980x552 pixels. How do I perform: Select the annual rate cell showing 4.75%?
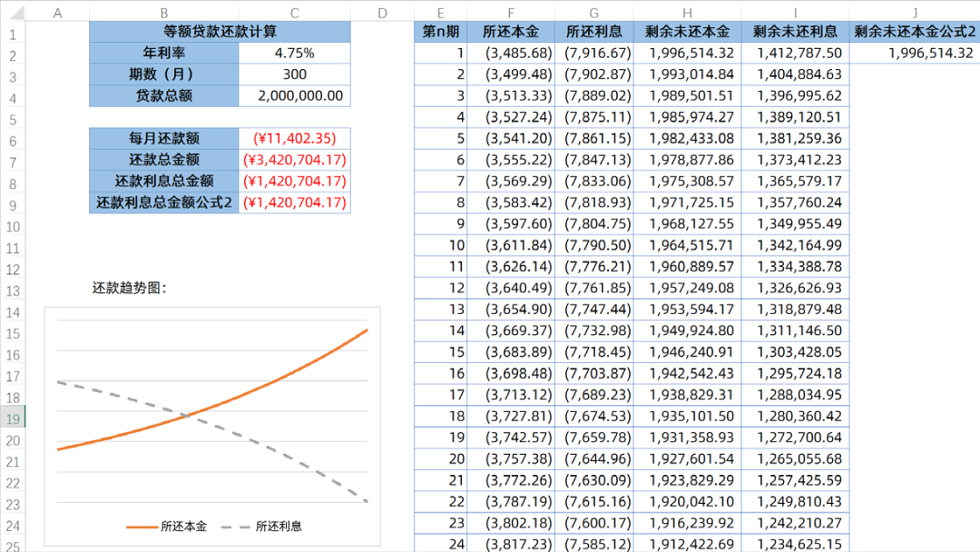294,54
